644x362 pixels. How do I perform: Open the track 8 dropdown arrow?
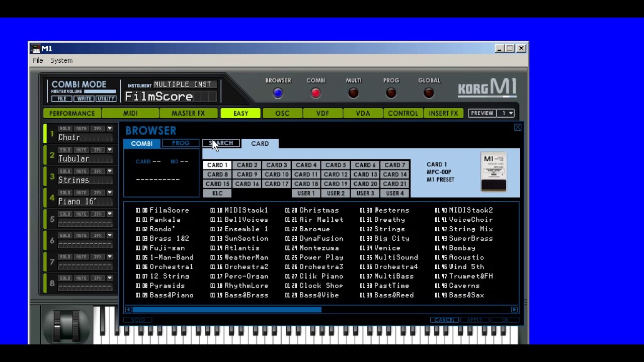(x=110, y=278)
